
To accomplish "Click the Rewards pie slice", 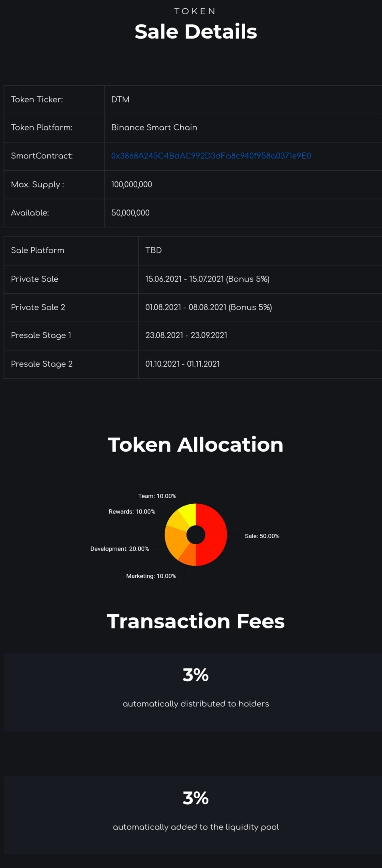I will pyautogui.click(x=177, y=520).
